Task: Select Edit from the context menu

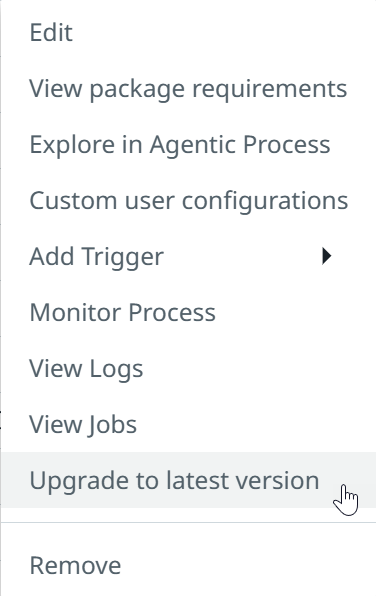Action: (x=188, y=32)
